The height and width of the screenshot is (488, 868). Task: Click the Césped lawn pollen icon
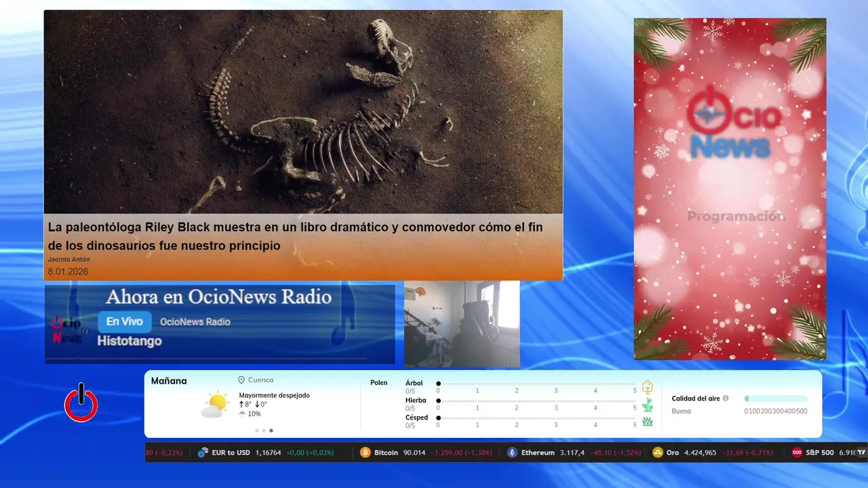point(648,422)
